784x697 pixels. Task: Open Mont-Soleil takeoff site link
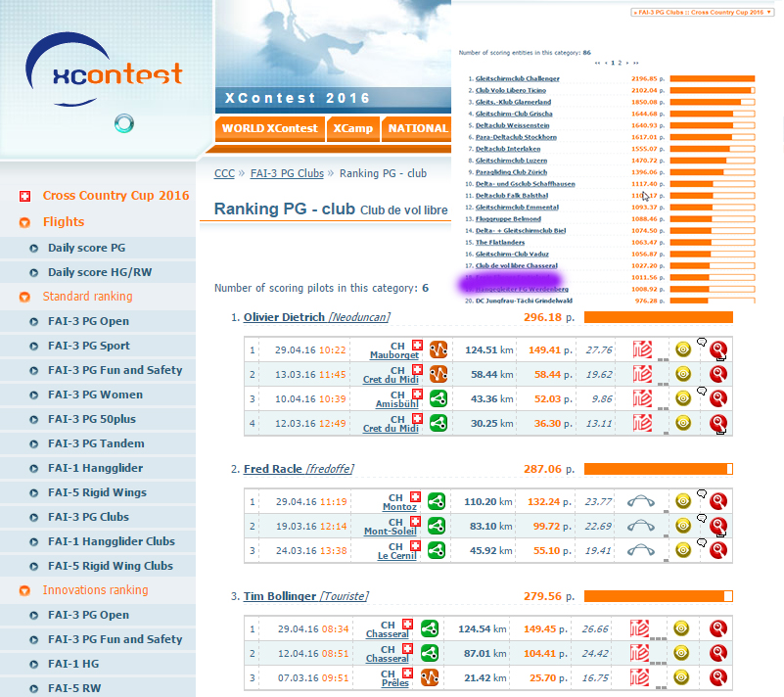click(x=390, y=531)
